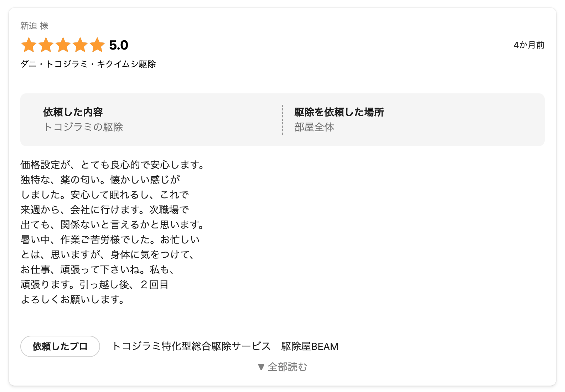
Task: Click the 依頼した内容 heading
Action: (x=73, y=112)
